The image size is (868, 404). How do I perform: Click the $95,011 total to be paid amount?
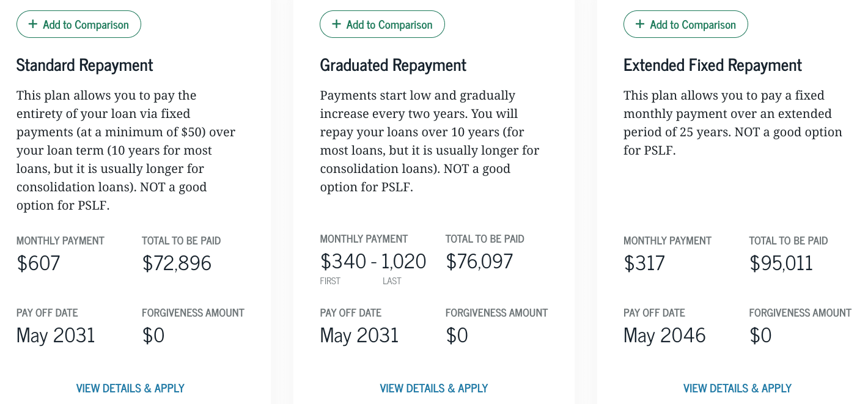click(x=781, y=263)
